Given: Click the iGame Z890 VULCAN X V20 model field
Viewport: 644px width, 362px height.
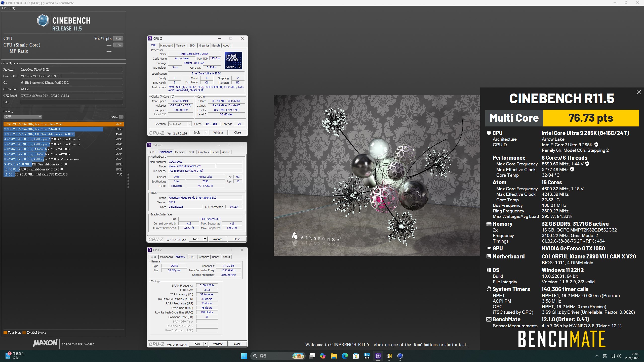Looking at the screenshot, I should pyautogui.click(x=192, y=166).
